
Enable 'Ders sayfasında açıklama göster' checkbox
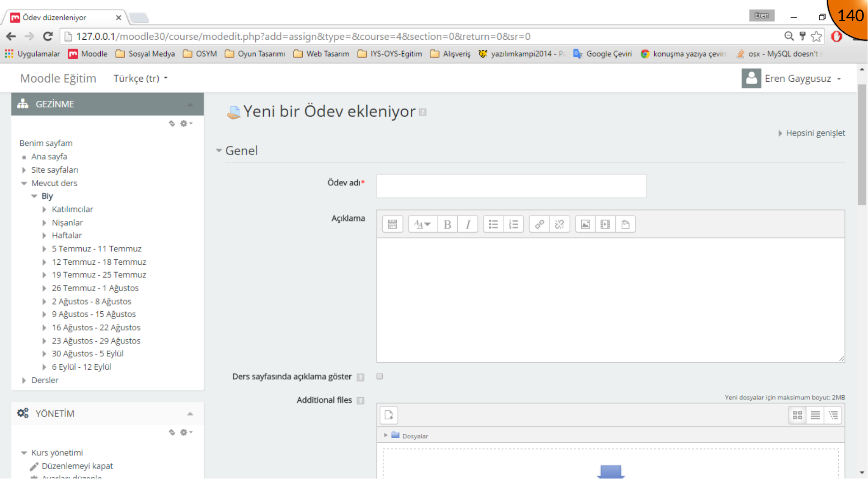(x=380, y=376)
